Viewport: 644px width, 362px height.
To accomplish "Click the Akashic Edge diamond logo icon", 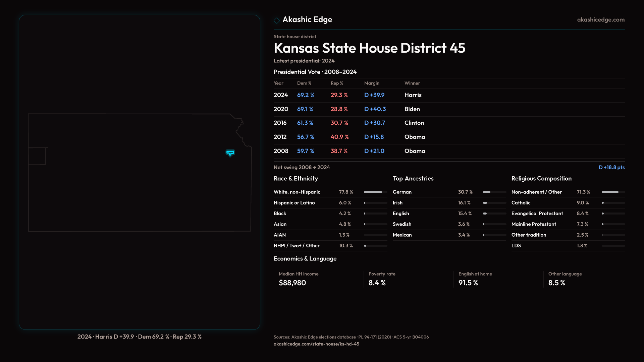I will point(277,20).
